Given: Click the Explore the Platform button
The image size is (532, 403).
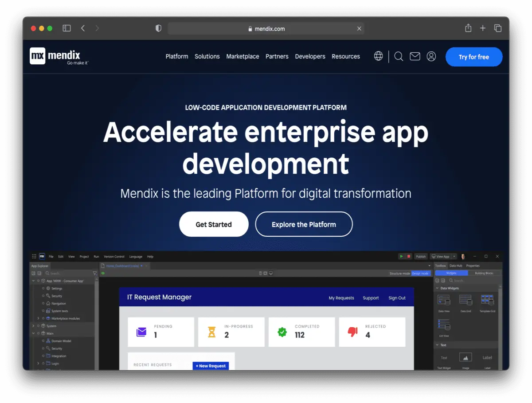Looking at the screenshot, I should coord(304,224).
